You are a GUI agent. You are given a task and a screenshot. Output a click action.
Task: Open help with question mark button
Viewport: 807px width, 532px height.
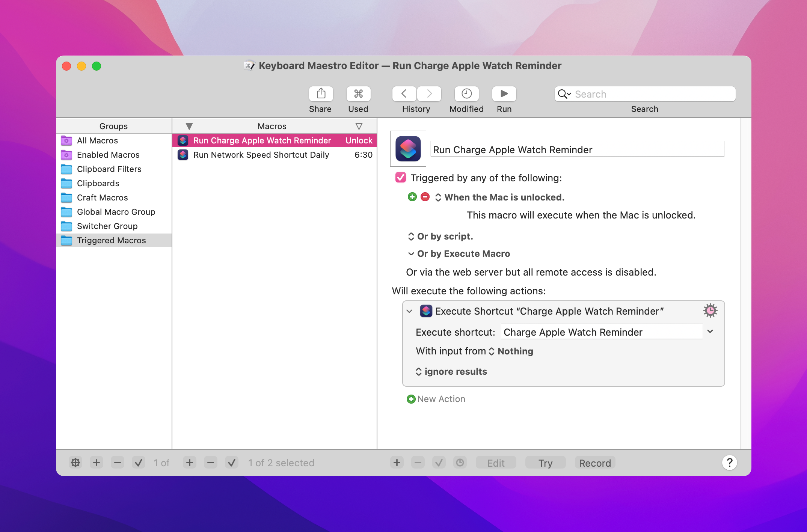pos(729,463)
